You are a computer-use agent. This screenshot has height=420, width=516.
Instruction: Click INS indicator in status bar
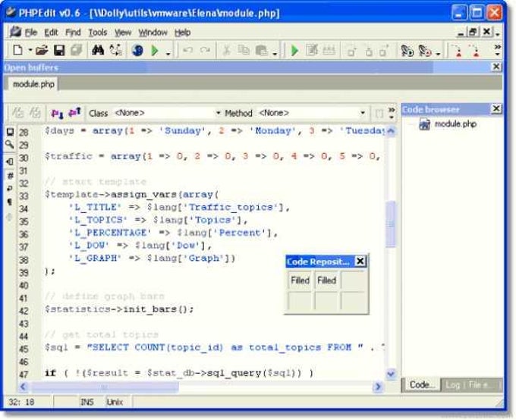(87, 402)
